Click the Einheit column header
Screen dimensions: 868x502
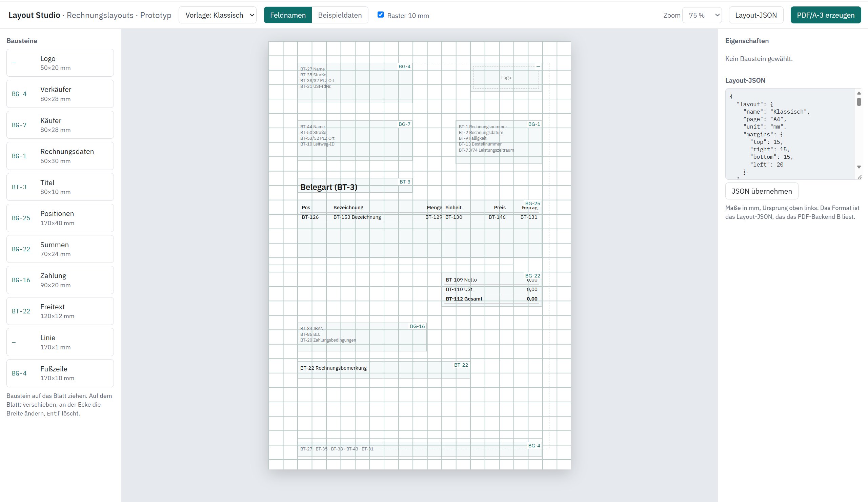pyautogui.click(x=453, y=208)
